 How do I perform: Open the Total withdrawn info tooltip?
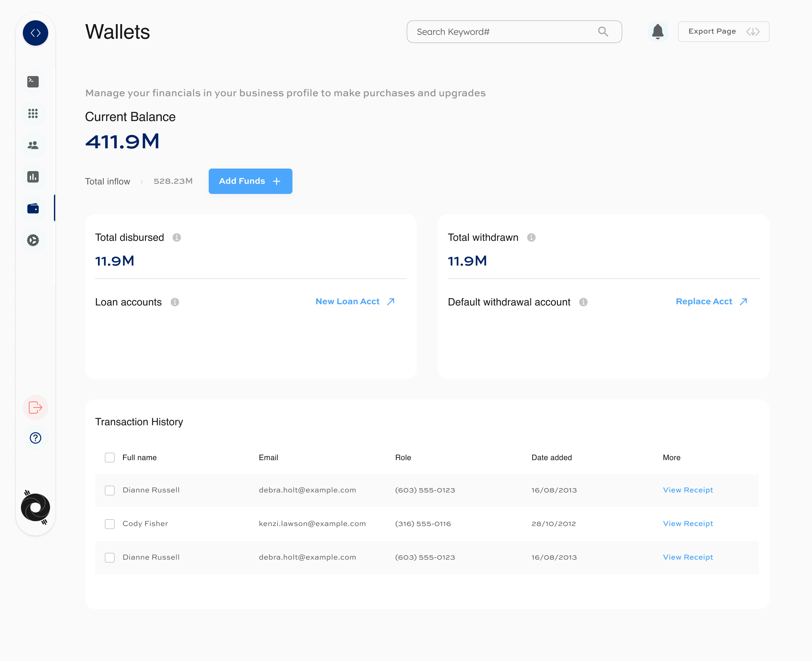point(532,237)
